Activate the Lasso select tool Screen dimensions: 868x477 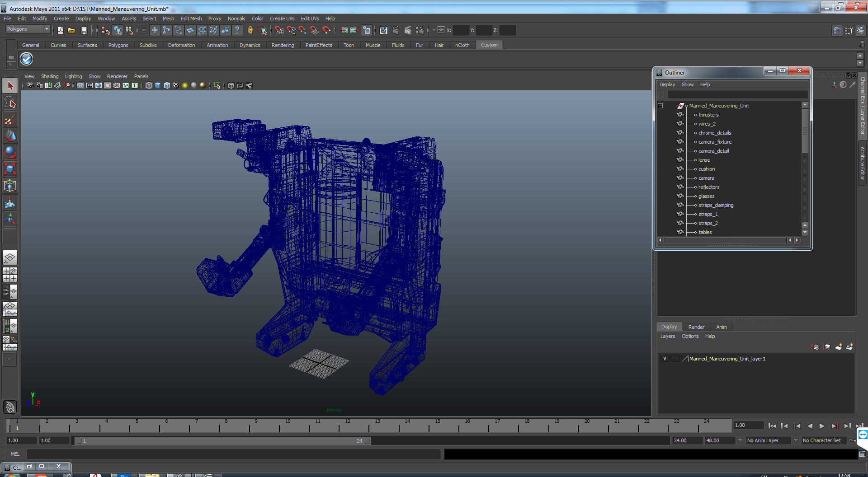click(10, 103)
